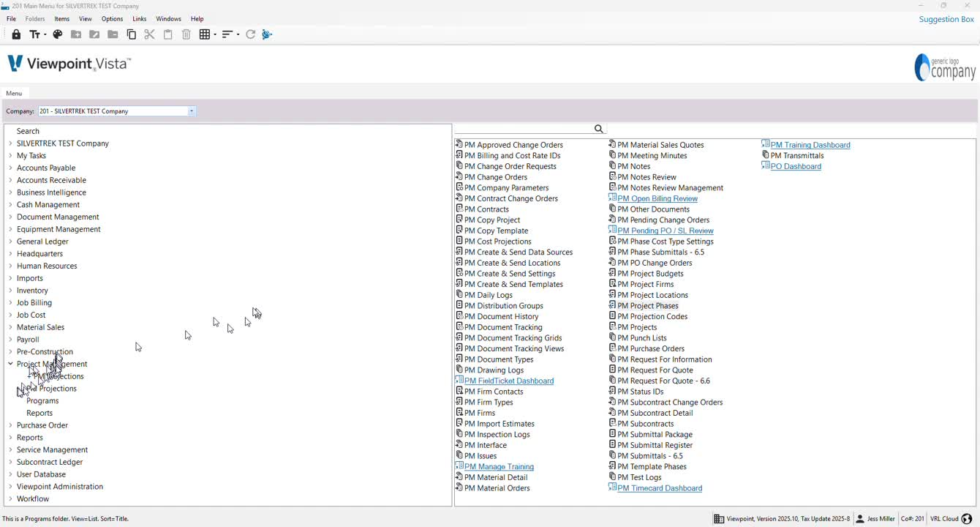Click the PM Transmittals icon
Screen dimensions: 980x527
pos(766,155)
